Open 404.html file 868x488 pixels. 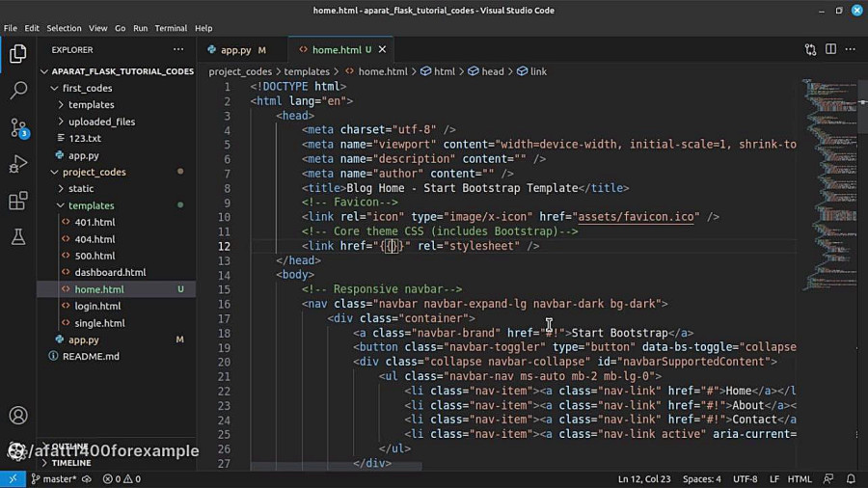pyautogui.click(x=95, y=239)
